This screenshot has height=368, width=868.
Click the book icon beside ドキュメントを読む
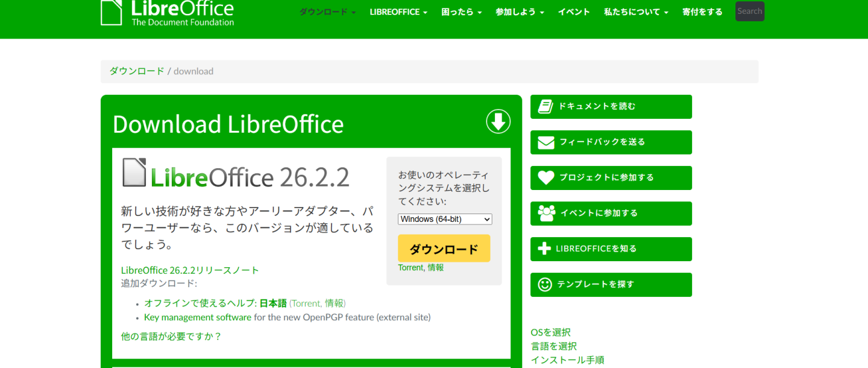(546, 107)
